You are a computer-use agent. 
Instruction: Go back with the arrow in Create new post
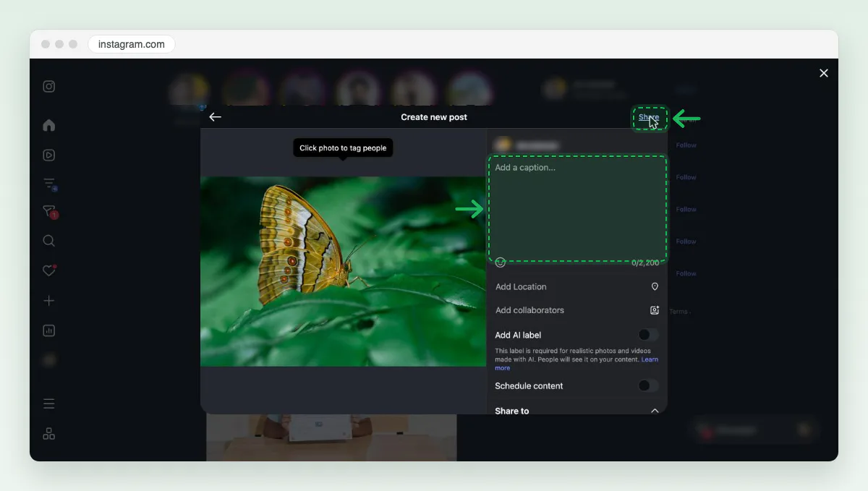click(x=215, y=116)
